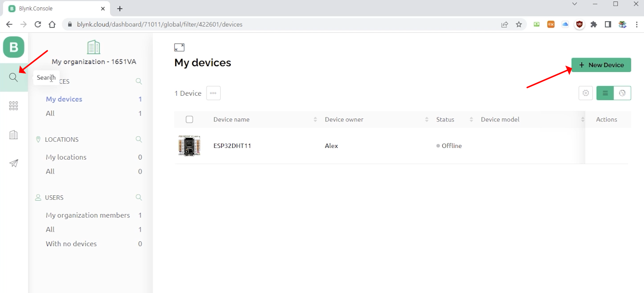Bookmark this page with star icon
Image resolution: width=644 pixels, height=293 pixels.
(x=519, y=24)
